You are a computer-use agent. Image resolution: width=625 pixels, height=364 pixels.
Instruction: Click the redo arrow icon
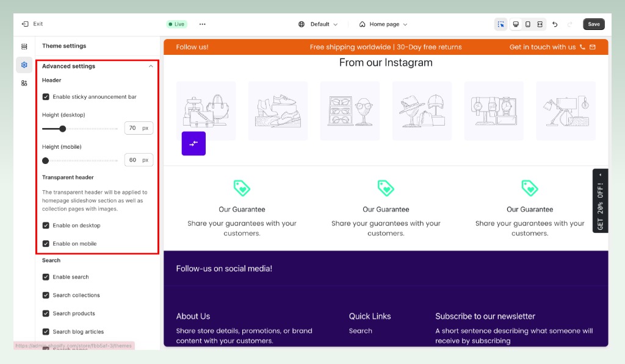click(569, 24)
